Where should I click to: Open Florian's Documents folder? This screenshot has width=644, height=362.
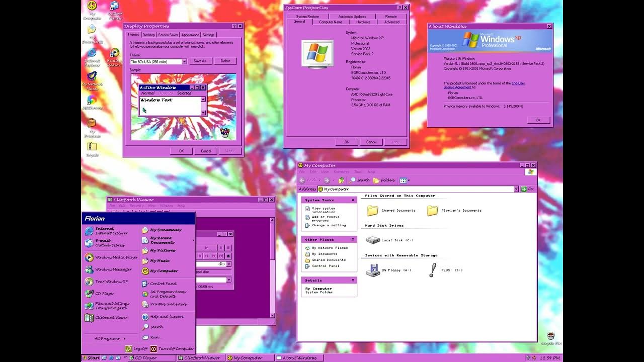[454, 211]
